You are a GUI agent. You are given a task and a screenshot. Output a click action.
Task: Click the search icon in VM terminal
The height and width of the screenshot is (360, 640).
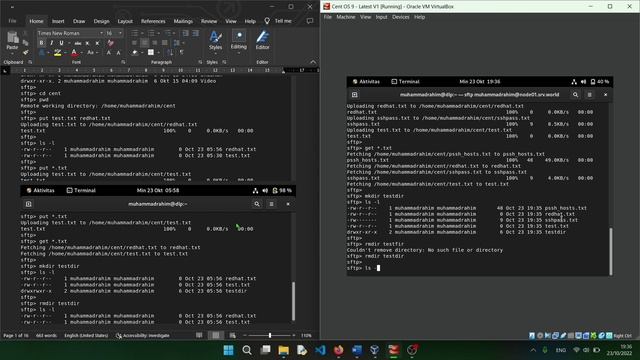[x=575, y=95]
